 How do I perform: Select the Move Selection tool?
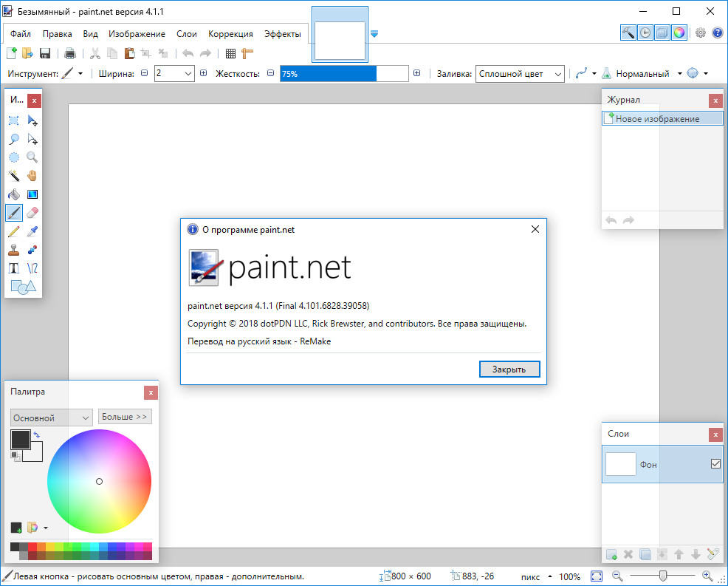tap(32, 139)
